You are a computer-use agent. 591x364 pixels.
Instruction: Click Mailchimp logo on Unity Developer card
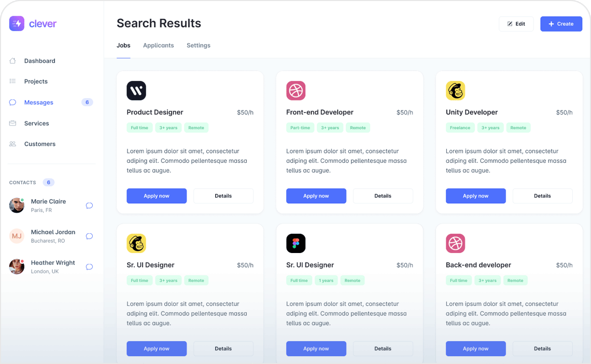[456, 91]
